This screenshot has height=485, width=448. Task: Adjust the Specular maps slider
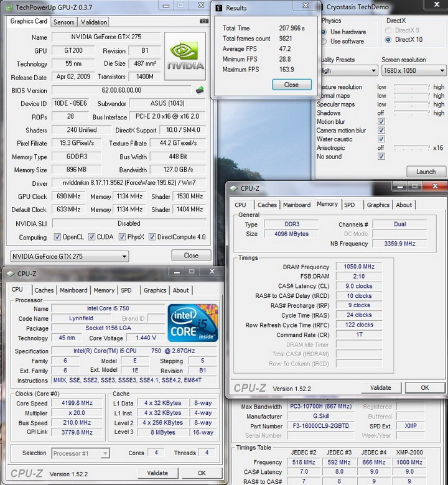coord(412,104)
